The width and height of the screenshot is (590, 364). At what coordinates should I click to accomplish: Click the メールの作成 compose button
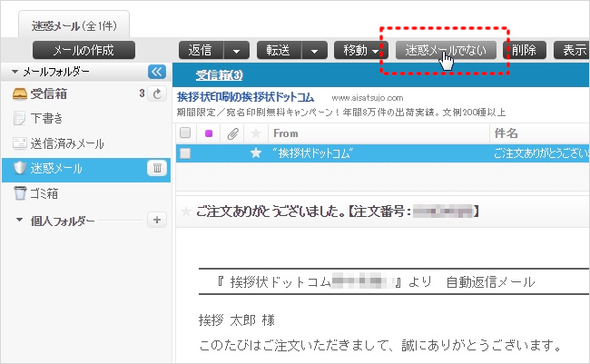[x=84, y=50]
